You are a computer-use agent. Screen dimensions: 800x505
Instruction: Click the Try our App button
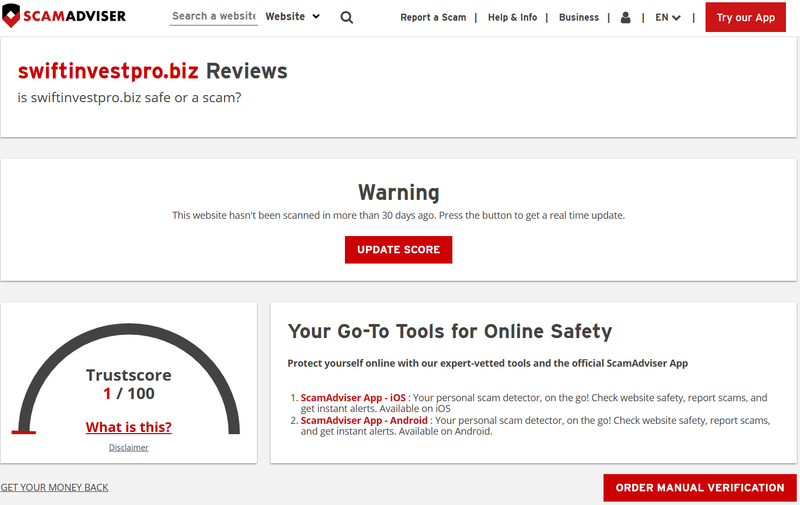pos(745,17)
